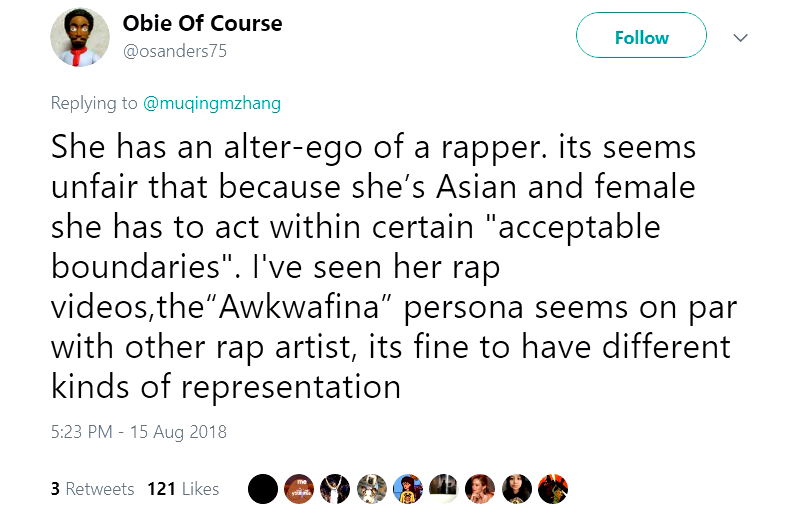The height and width of the screenshot is (515, 800).
Task: Click the sixth liker avatar, pale gray photo
Action: (x=443, y=489)
